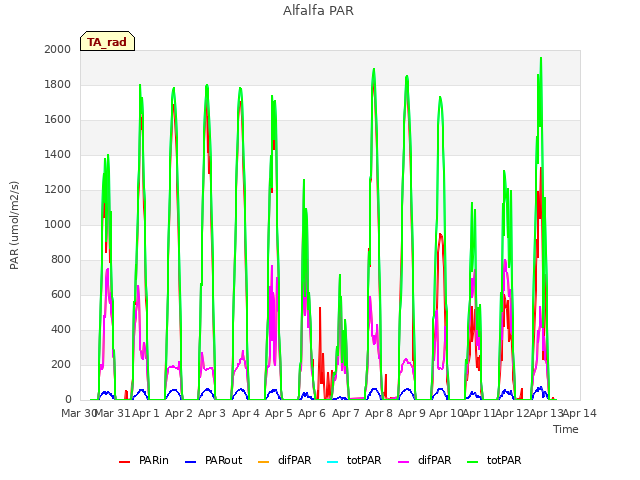Click the Time axis title

pos(566,429)
